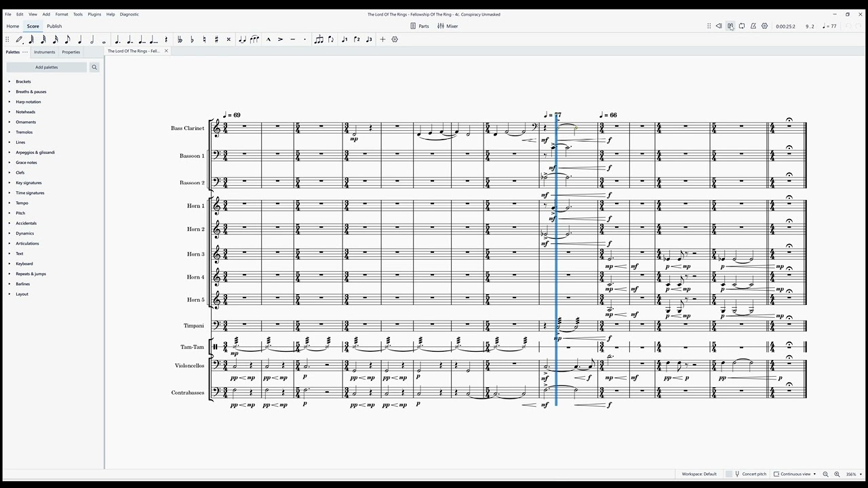Zoom out the score

[x=825, y=474]
